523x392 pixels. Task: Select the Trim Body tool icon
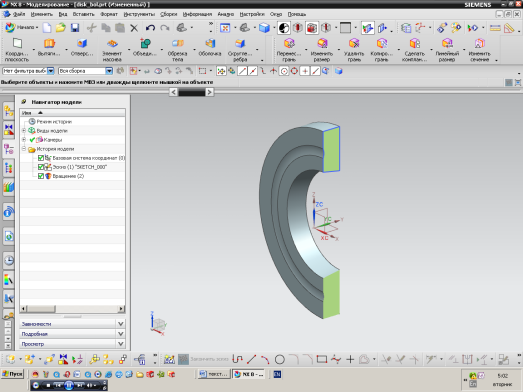click(177, 49)
